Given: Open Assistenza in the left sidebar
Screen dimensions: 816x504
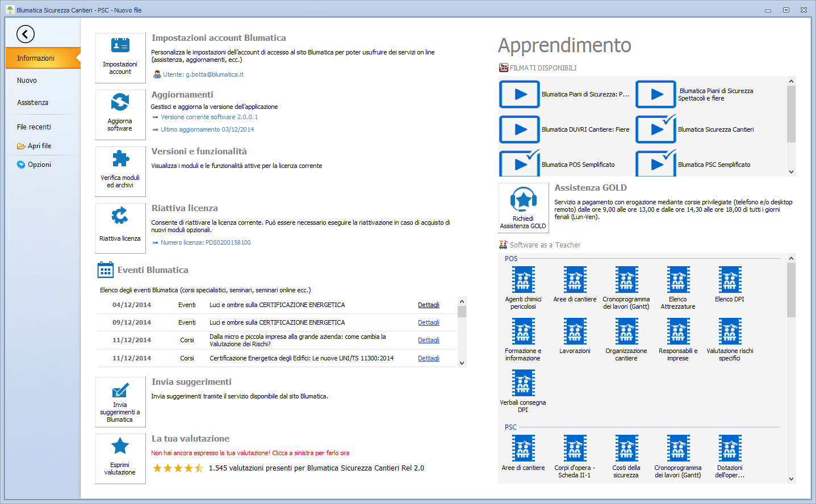Looking at the screenshot, I should click(32, 103).
